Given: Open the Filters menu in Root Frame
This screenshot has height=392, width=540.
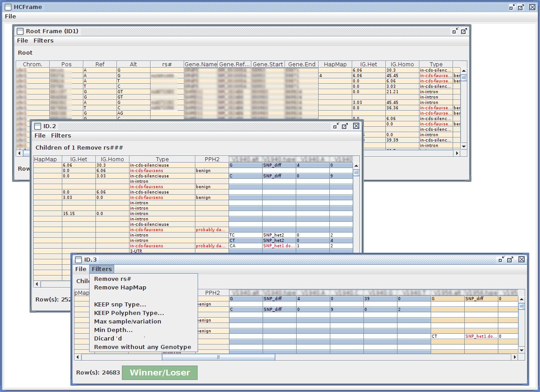Looking at the screenshot, I should point(43,41).
